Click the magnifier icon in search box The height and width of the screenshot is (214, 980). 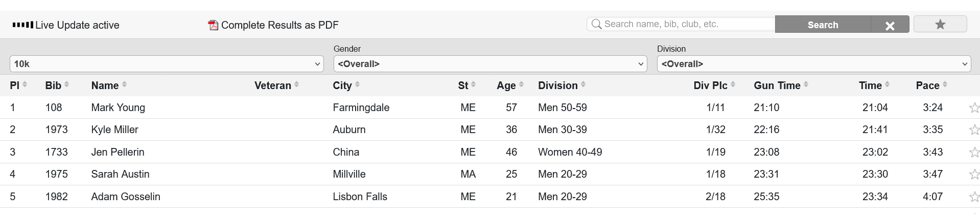(x=596, y=24)
